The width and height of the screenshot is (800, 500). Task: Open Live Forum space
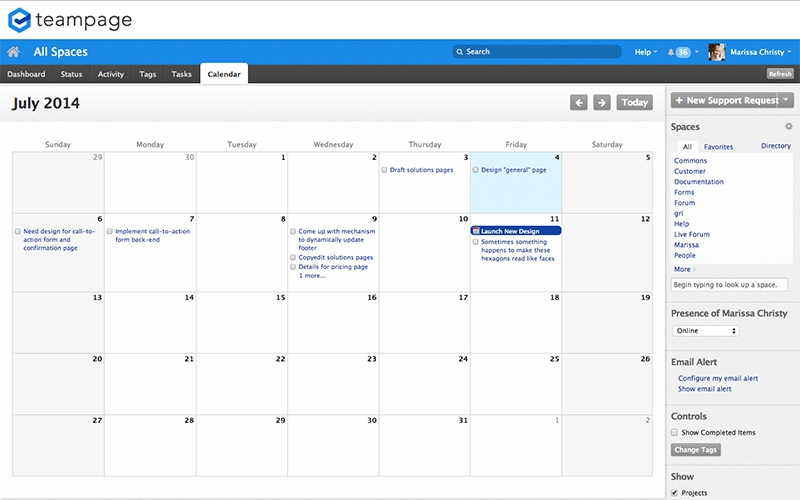[x=691, y=234]
